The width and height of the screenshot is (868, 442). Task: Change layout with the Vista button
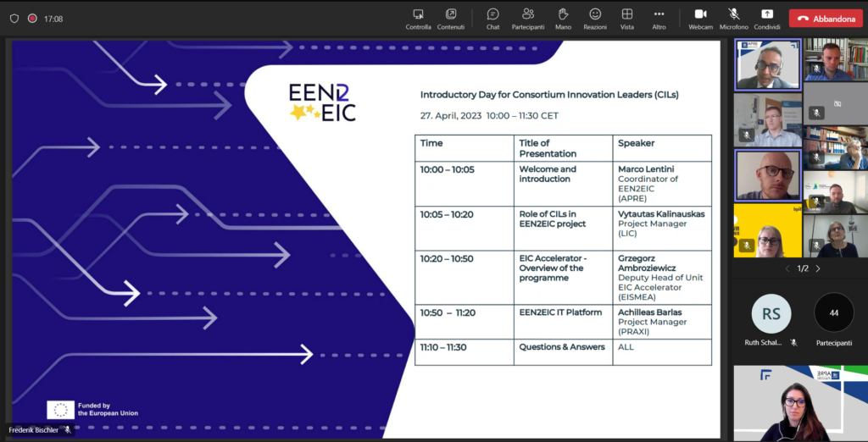point(627,19)
